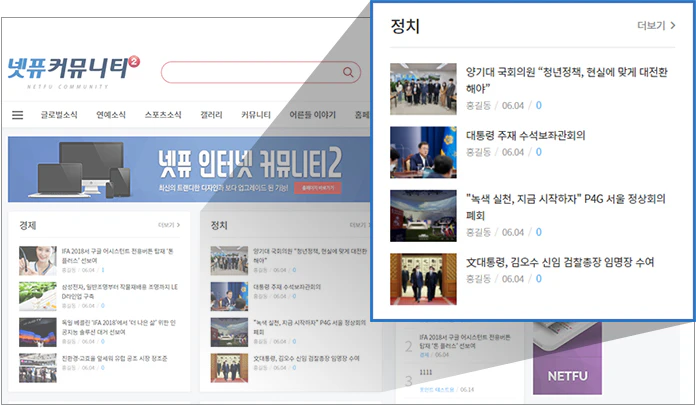696x406 pixels.
Task: Click the IFA exhibition hall thumbnail in 경제
Action: tap(38, 332)
